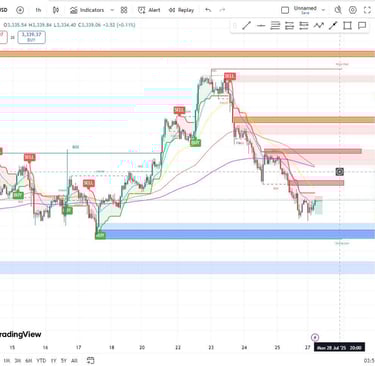Select the parallel lines channel tool
Screen dimensions: 375x366
coord(275,26)
